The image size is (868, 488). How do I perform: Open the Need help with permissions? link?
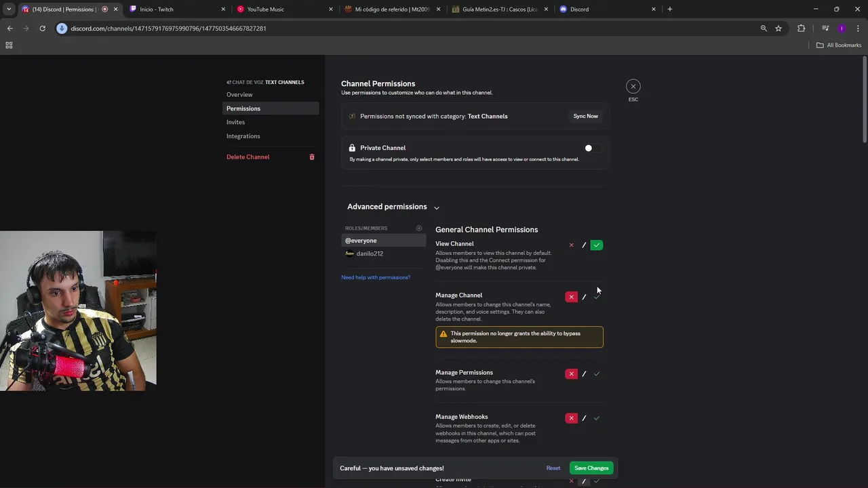376,277
